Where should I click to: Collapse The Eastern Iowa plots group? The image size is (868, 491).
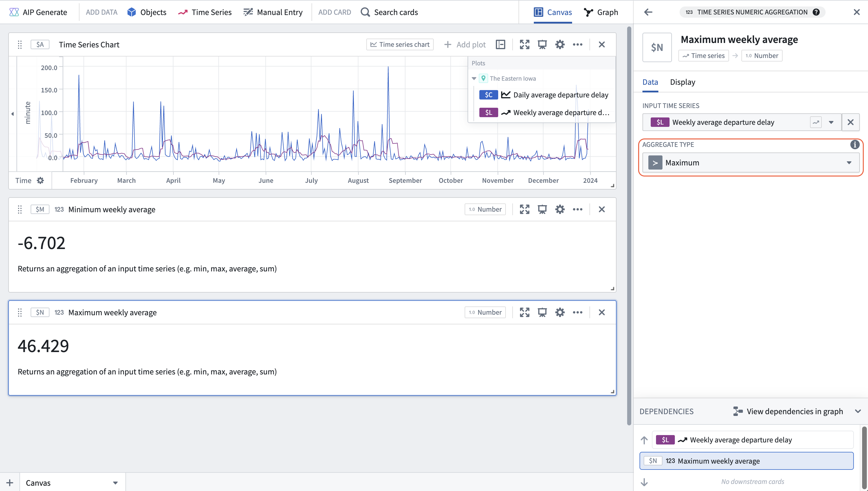(x=474, y=79)
